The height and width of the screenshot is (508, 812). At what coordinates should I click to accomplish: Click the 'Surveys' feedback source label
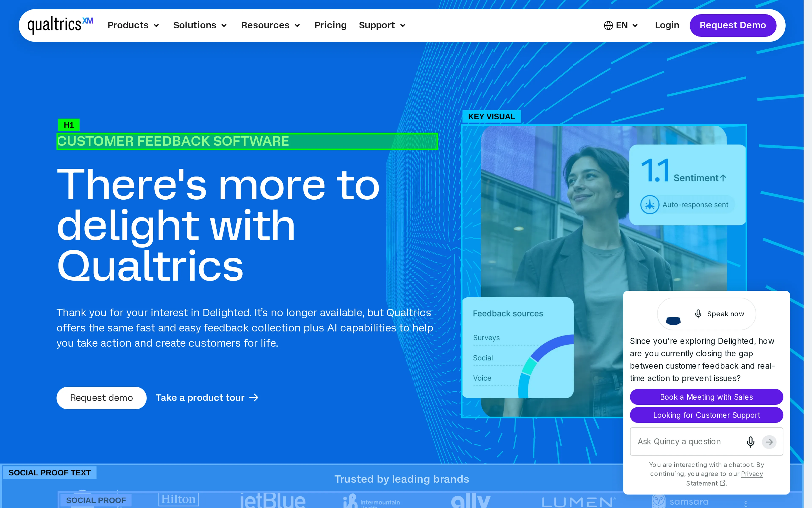[486, 338]
